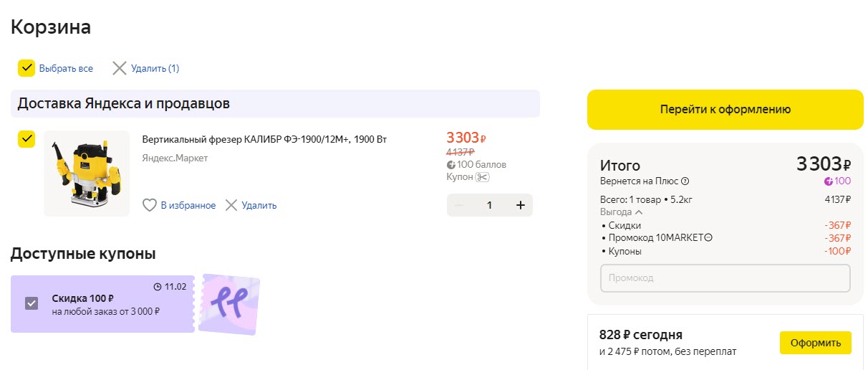The image size is (868, 370).
Task: Collapse the Выгода breakdown
Action: (639, 212)
